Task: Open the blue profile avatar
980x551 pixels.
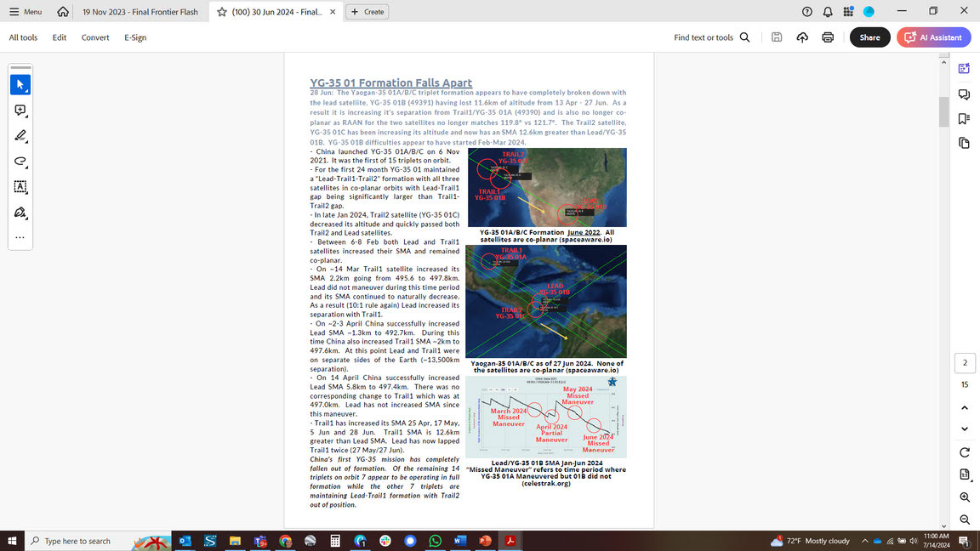Action: tap(869, 12)
